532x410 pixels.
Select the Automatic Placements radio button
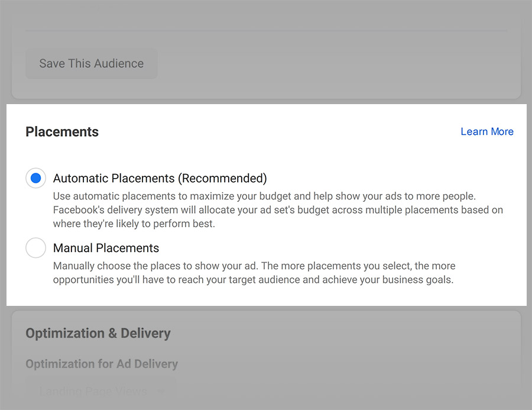tap(35, 178)
